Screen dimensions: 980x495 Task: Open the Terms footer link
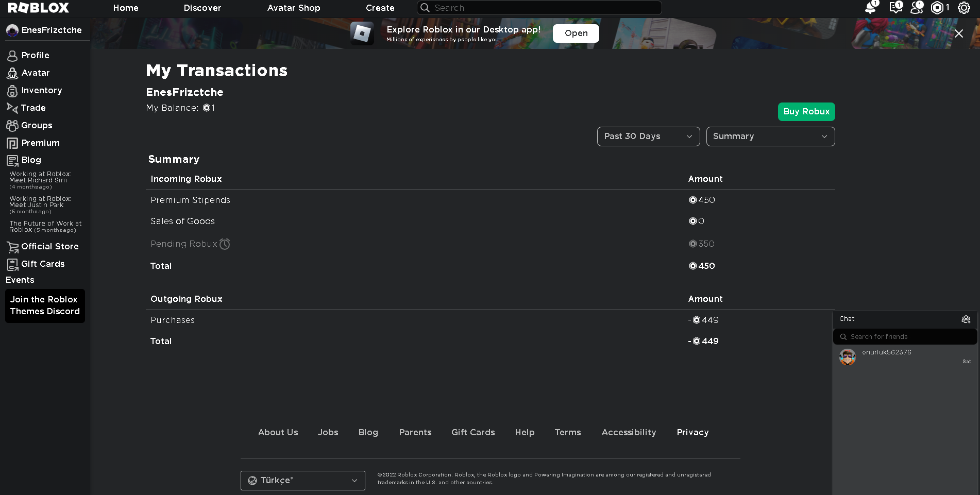tap(568, 433)
